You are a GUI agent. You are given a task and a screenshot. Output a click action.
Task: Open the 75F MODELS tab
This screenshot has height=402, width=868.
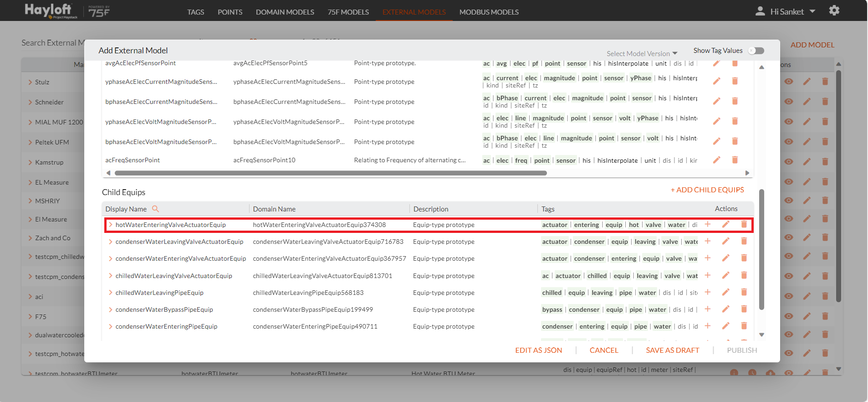point(348,12)
